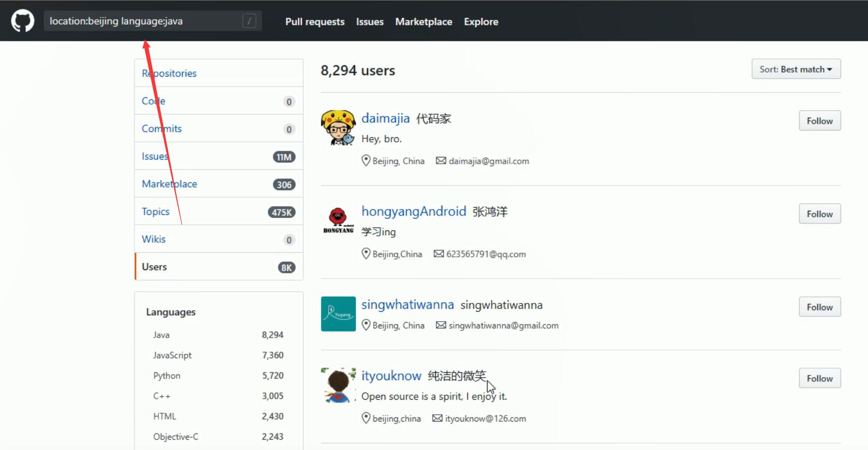The width and height of the screenshot is (868, 450).
Task: Select the Users results category
Action: [x=155, y=267]
